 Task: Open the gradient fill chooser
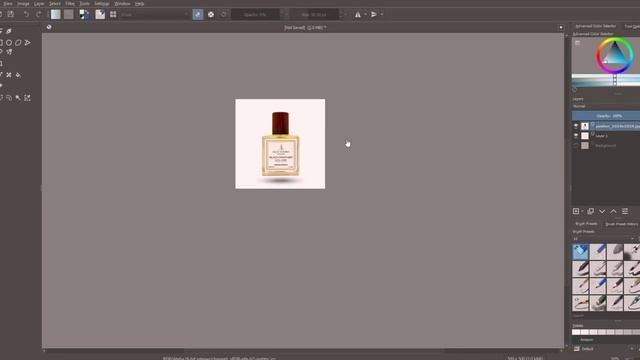(x=56, y=14)
